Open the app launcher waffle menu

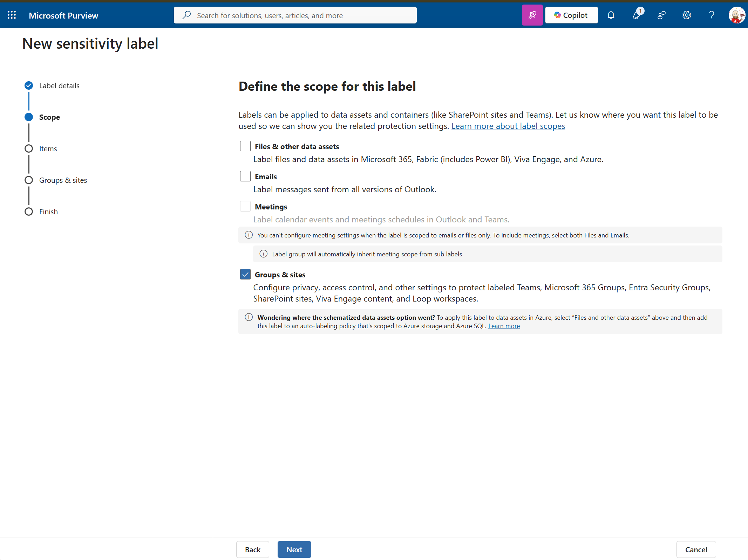point(12,15)
